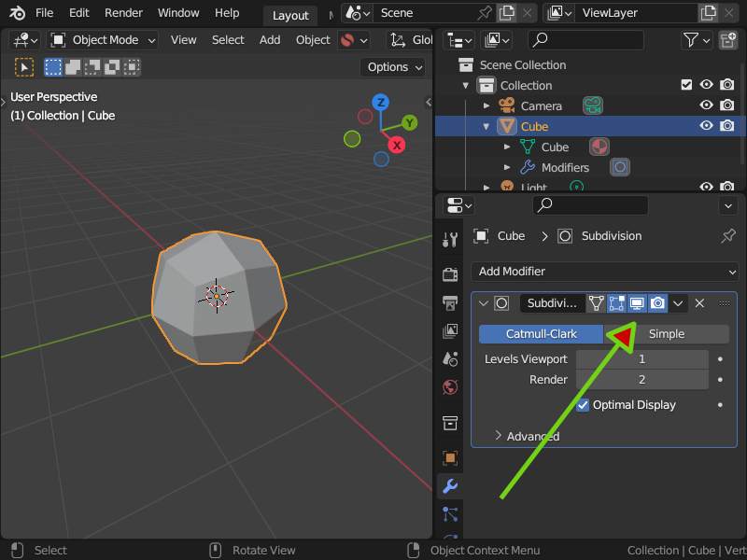Open the viewport Select menu

(x=228, y=40)
